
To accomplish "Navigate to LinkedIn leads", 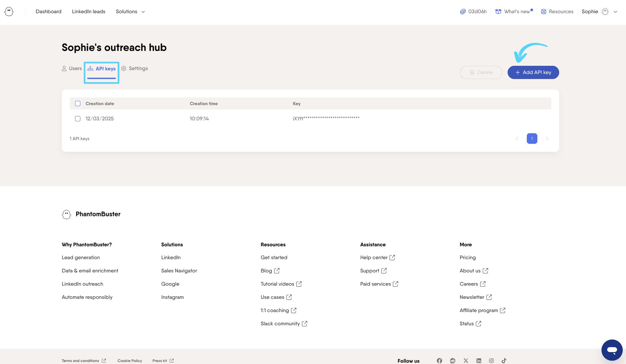I will coord(89,12).
